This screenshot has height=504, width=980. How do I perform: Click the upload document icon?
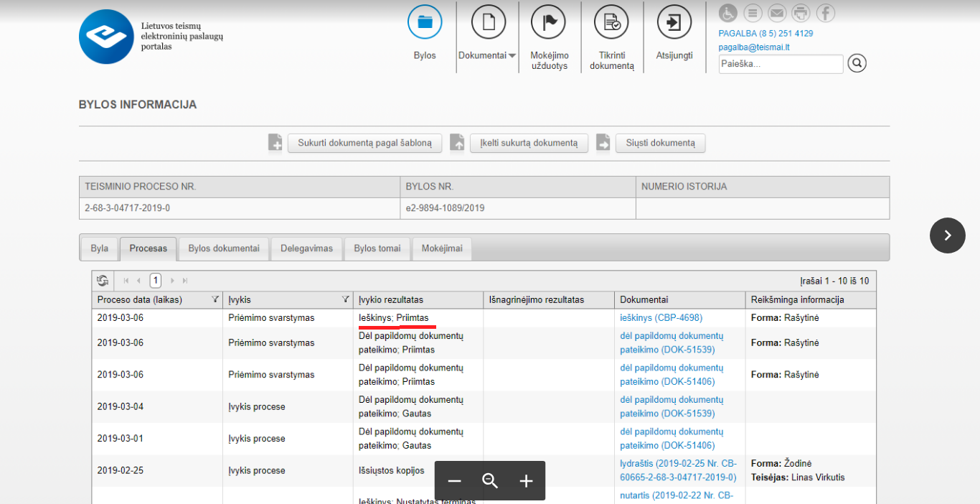(457, 142)
